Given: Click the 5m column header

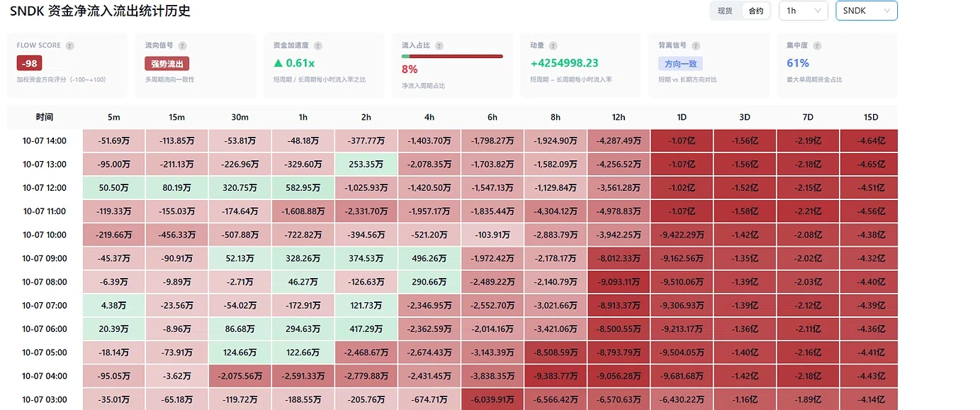Looking at the screenshot, I should (x=114, y=117).
